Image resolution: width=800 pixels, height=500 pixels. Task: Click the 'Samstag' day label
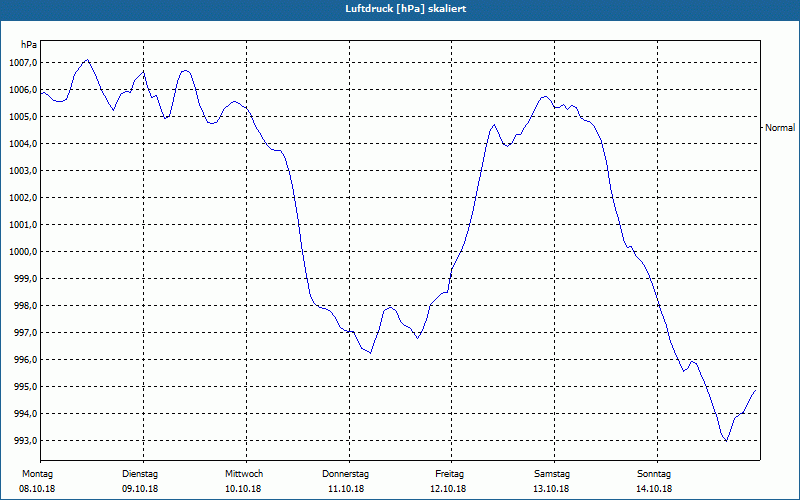[552, 474]
